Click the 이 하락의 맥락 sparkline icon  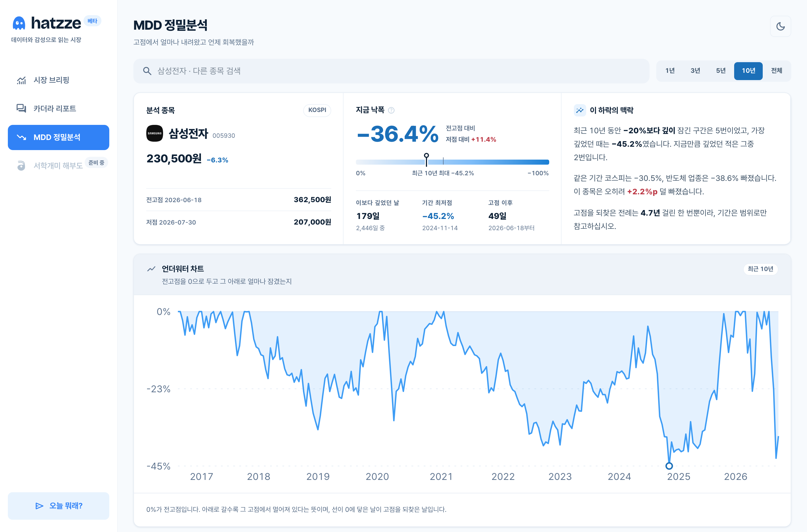point(579,110)
